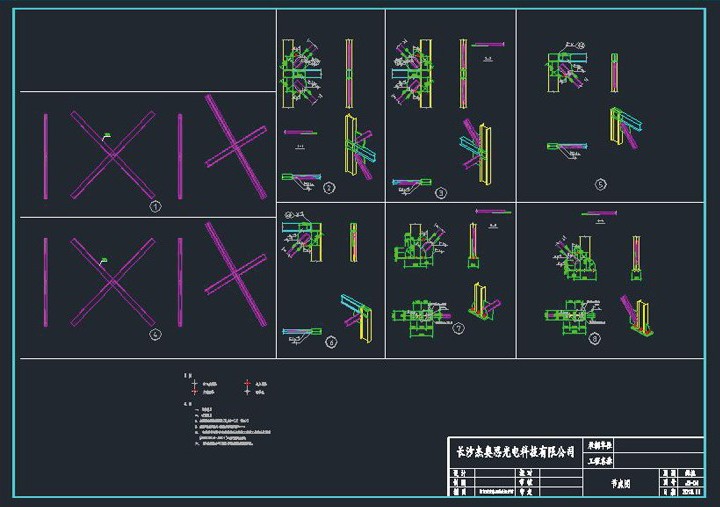Select the top red bolt symbol in legend
Image resolution: width=720 pixels, height=507 pixels.
[x=247, y=383]
